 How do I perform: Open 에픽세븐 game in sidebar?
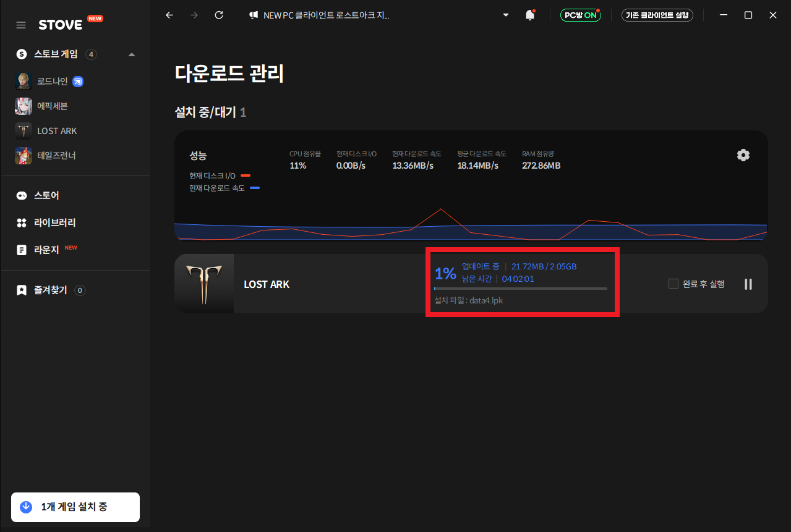52,106
